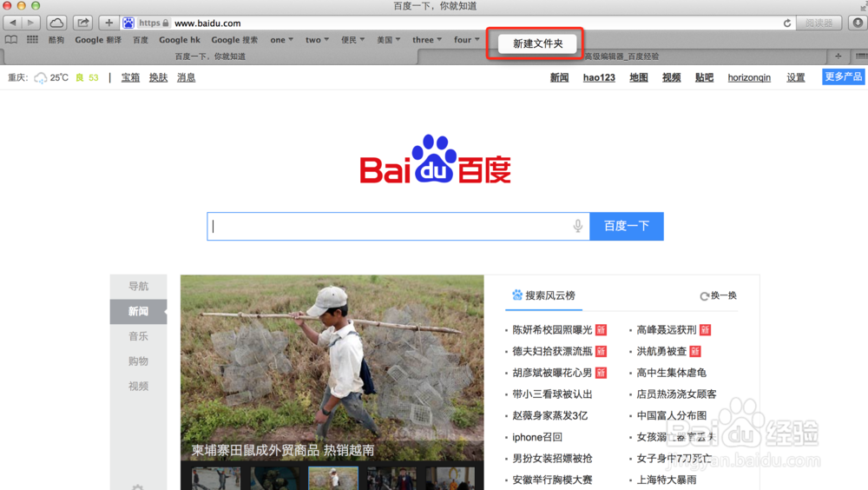Refresh hot searches with 换一换 icon

704,296
